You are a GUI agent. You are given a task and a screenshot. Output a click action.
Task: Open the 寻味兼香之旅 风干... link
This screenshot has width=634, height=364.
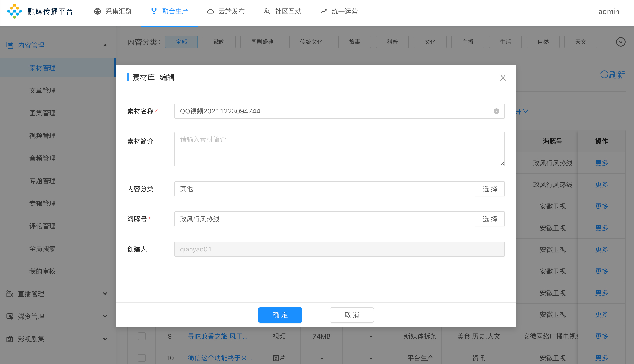pyautogui.click(x=218, y=336)
